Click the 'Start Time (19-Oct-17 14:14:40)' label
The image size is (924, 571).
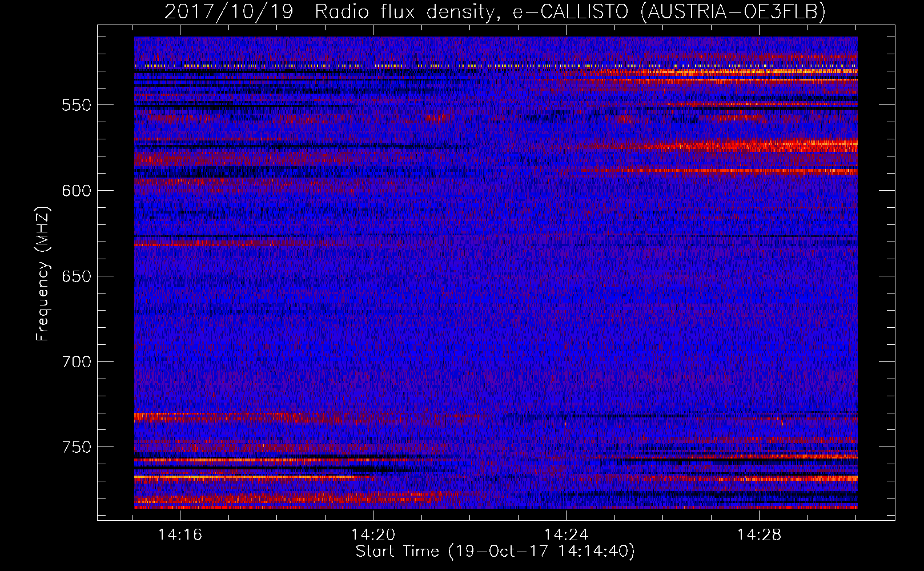click(495, 552)
